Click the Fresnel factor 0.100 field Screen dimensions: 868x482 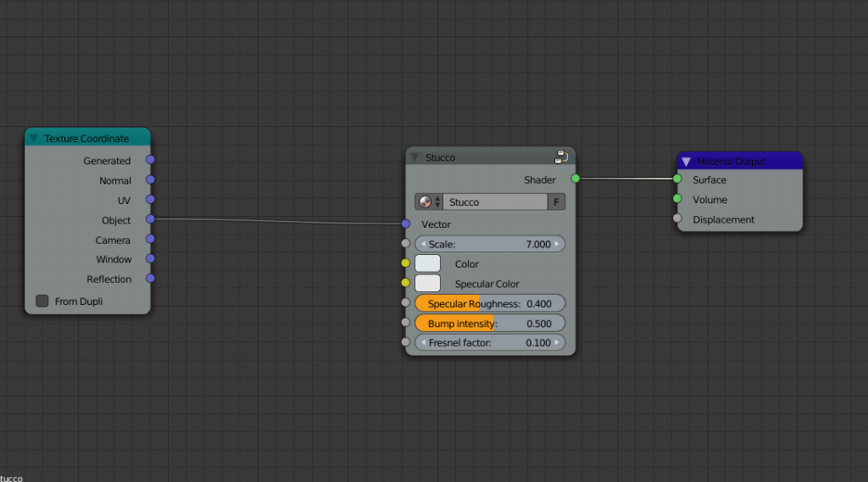[x=490, y=342]
